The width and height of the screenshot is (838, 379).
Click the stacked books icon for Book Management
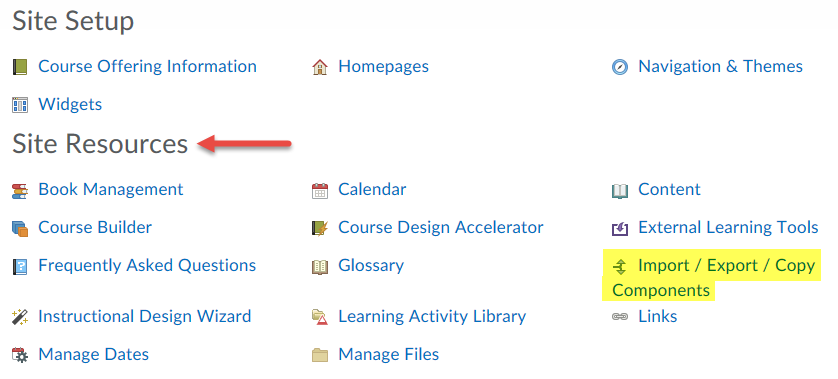[20, 191]
